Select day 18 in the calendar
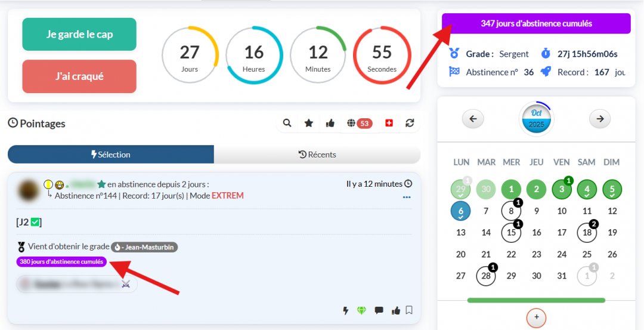 pyautogui.click(x=587, y=233)
